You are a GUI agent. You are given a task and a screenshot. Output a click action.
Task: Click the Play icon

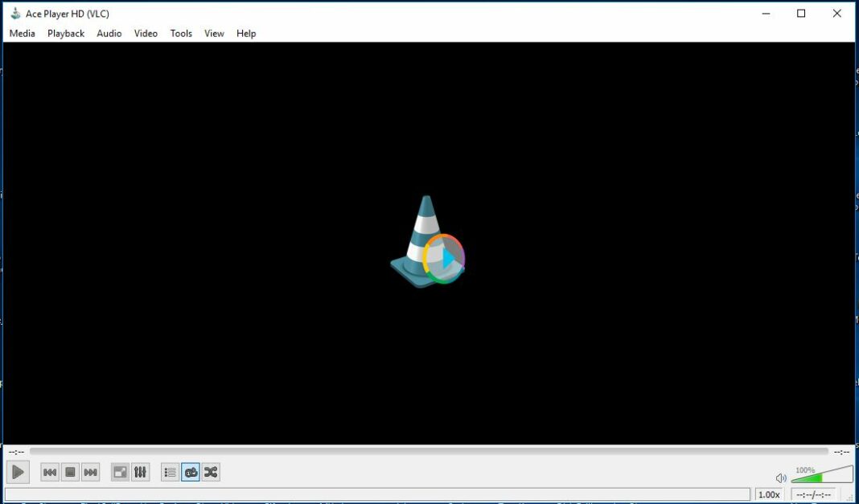point(18,472)
